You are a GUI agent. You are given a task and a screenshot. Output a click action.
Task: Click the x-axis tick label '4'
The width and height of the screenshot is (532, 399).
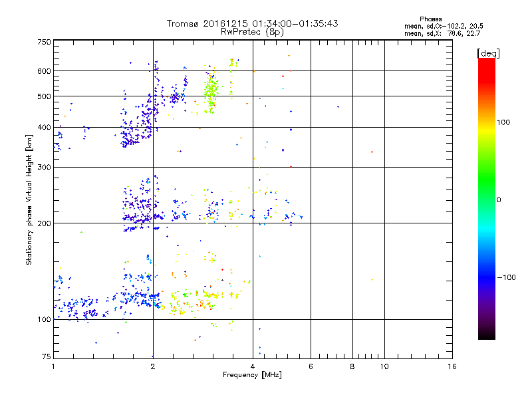253,366
